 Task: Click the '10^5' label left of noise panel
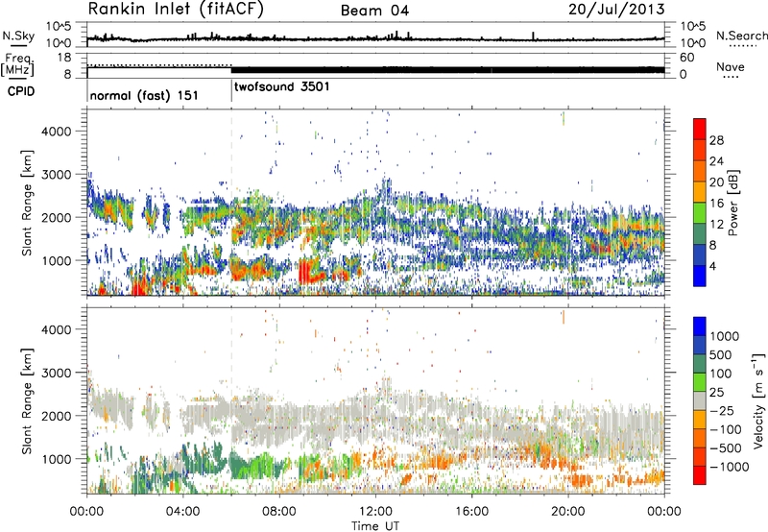(59, 26)
